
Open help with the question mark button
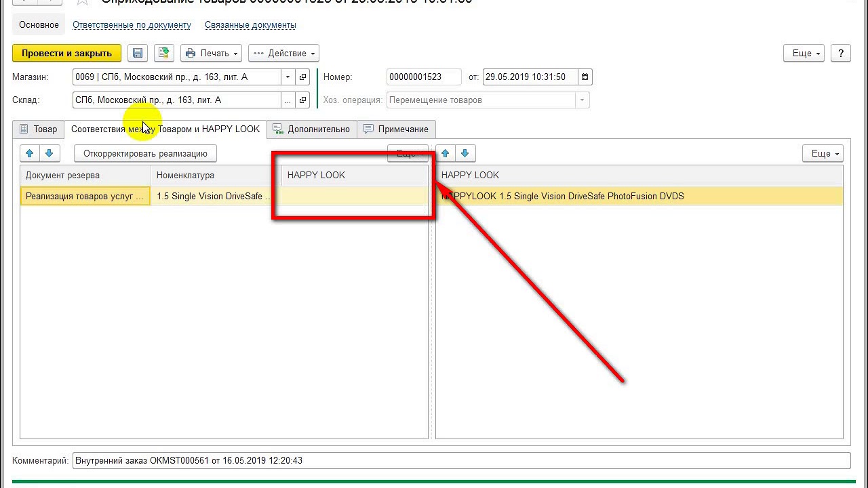(x=841, y=53)
